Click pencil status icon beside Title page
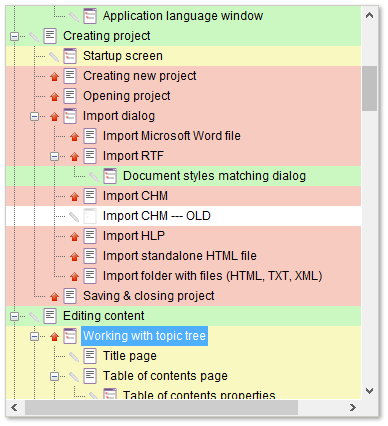This screenshot has width=388, height=426. [x=74, y=357]
